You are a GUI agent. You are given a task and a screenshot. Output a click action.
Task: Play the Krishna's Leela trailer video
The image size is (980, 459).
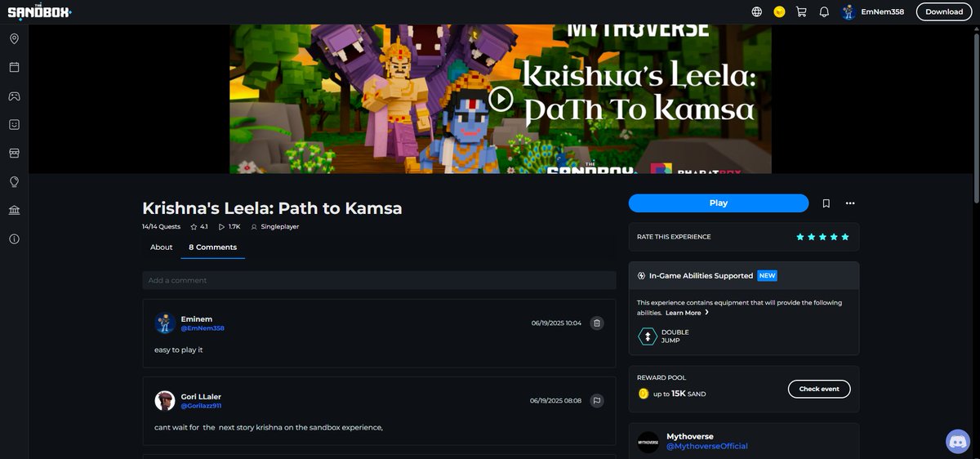[501, 99]
